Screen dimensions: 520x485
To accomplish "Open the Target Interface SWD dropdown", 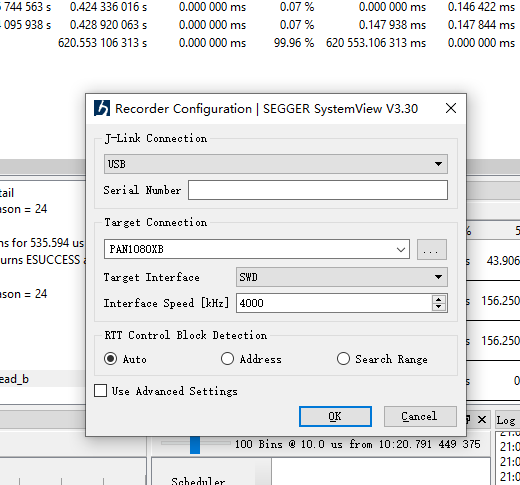I will pyautogui.click(x=342, y=277).
